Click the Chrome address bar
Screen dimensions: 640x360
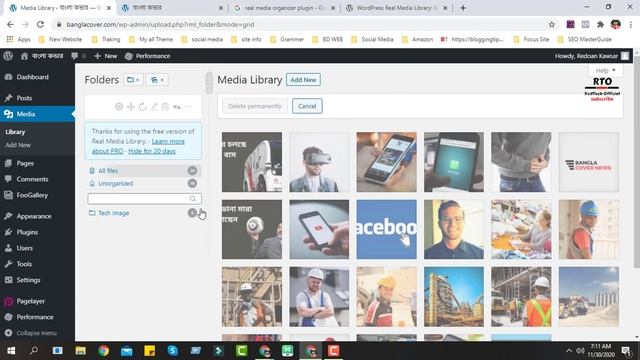click(x=302, y=24)
